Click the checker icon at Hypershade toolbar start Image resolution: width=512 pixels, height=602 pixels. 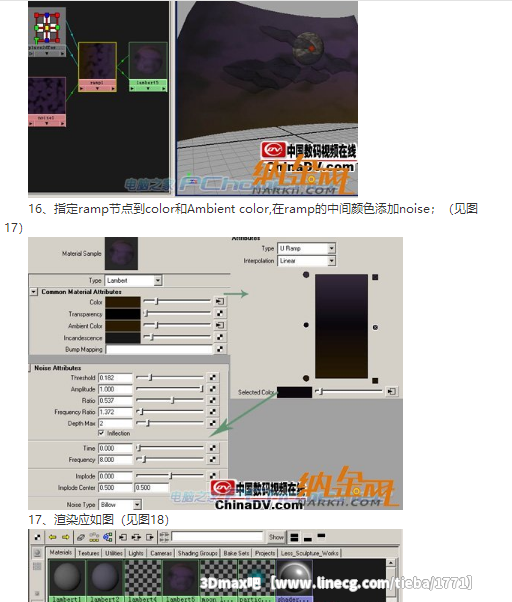point(38,537)
